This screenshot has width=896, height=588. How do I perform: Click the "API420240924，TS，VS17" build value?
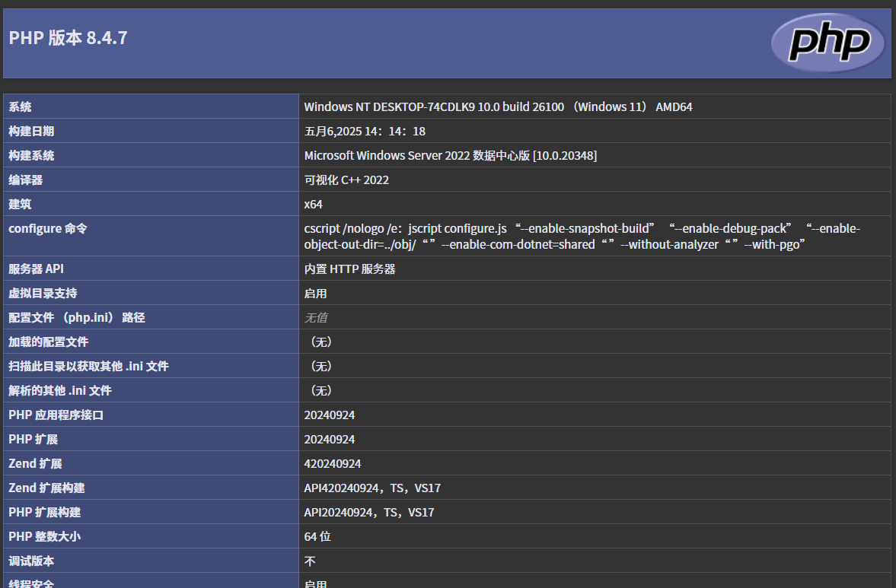[x=372, y=488]
